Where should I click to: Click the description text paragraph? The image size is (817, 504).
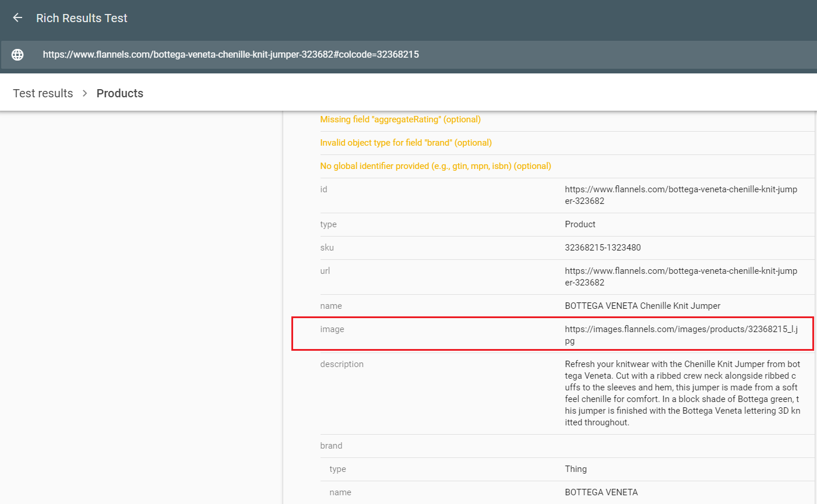click(x=682, y=393)
